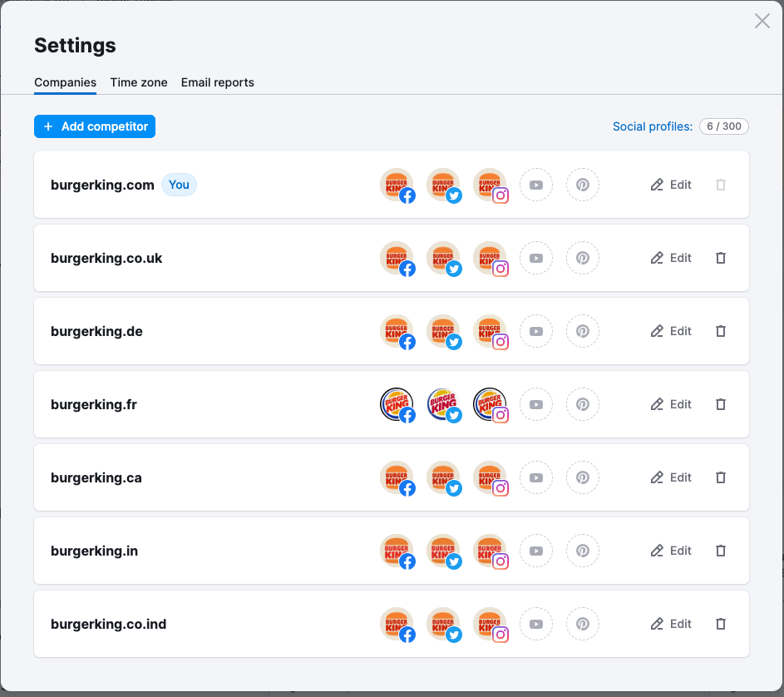Click Instagram profile icon for burgerking.de
This screenshot has height=697, width=784.
click(x=490, y=331)
